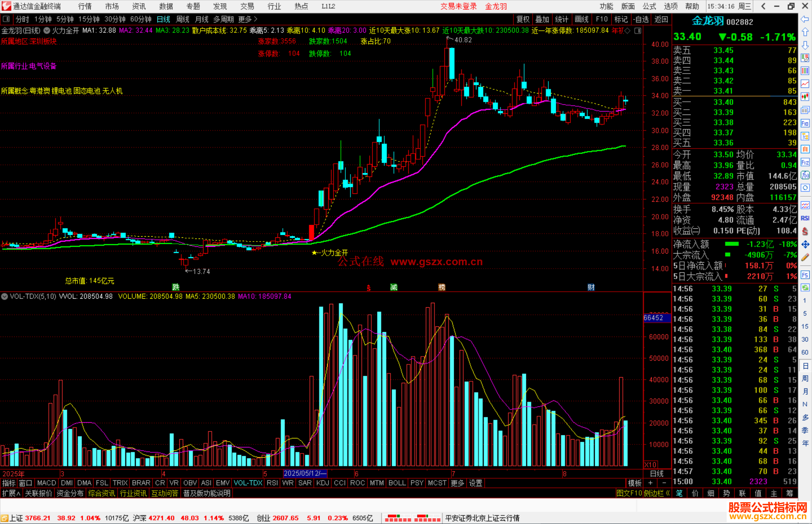Screen dimensions: 812x524
Task: Click the 交易未登录 login link
Action: 458,6
